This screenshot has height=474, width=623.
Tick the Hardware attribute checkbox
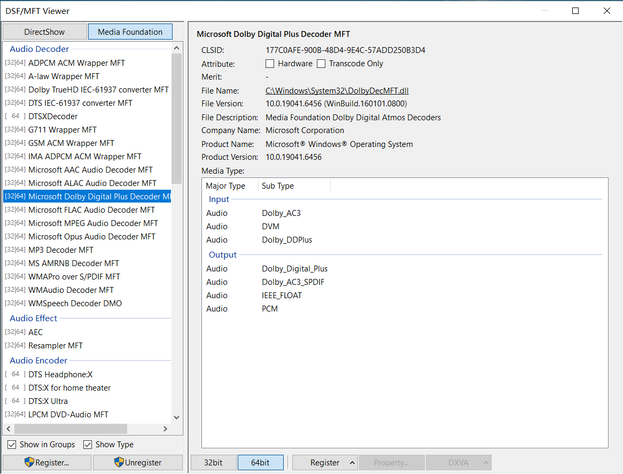tap(270, 64)
